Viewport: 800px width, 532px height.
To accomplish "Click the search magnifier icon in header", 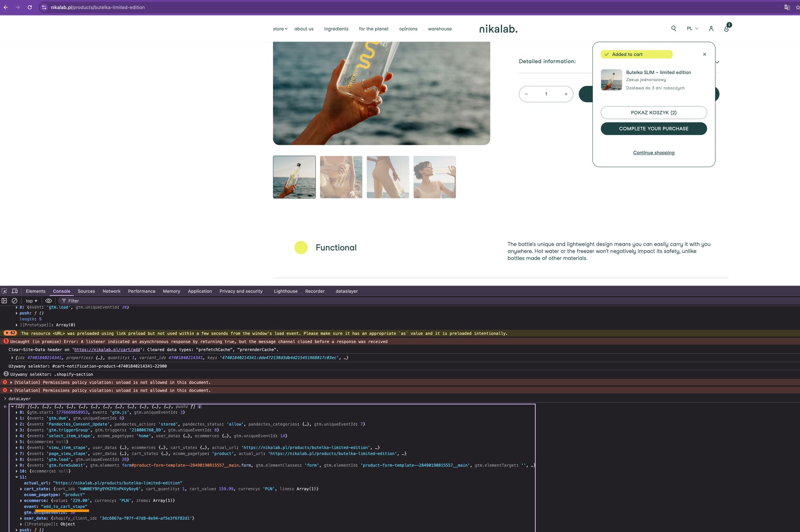I will 673,28.
